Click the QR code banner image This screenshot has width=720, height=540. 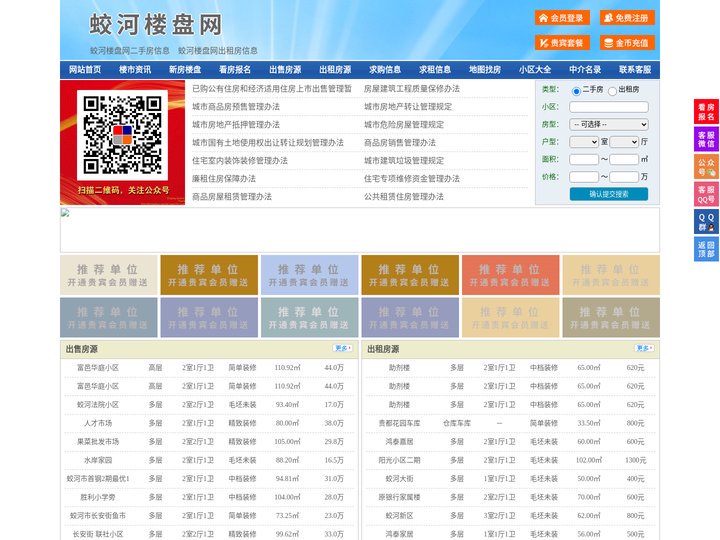tap(123, 142)
